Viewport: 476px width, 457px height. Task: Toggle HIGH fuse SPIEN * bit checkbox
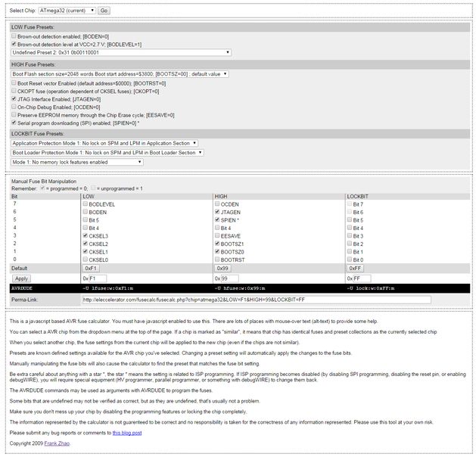tap(217, 219)
